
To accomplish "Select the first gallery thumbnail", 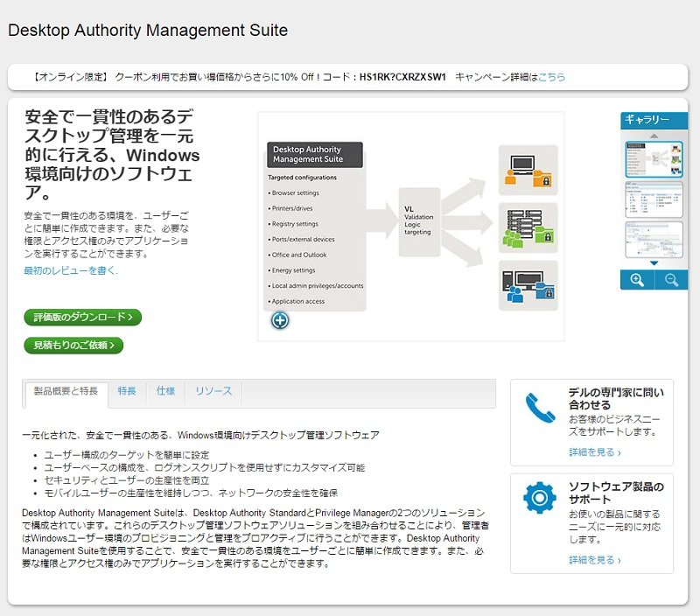I will pyautogui.click(x=654, y=159).
